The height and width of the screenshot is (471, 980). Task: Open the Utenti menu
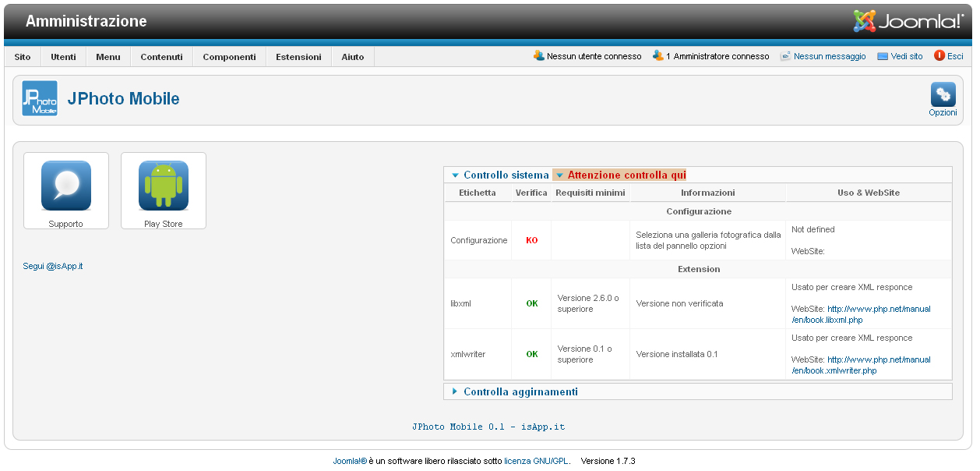(64, 57)
